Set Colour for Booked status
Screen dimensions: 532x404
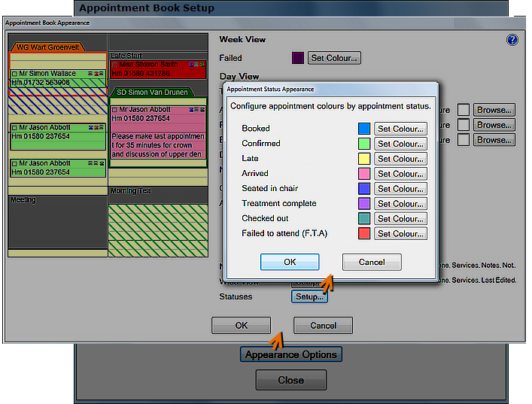pyautogui.click(x=400, y=129)
